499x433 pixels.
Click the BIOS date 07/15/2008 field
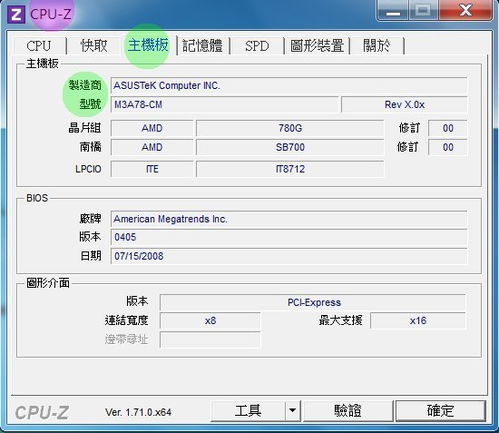pyautogui.click(x=289, y=256)
